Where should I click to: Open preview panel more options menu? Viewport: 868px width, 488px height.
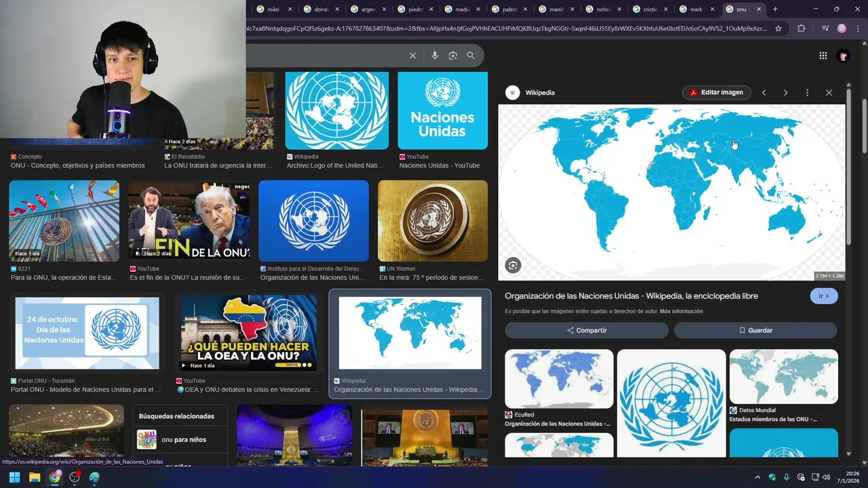point(807,93)
